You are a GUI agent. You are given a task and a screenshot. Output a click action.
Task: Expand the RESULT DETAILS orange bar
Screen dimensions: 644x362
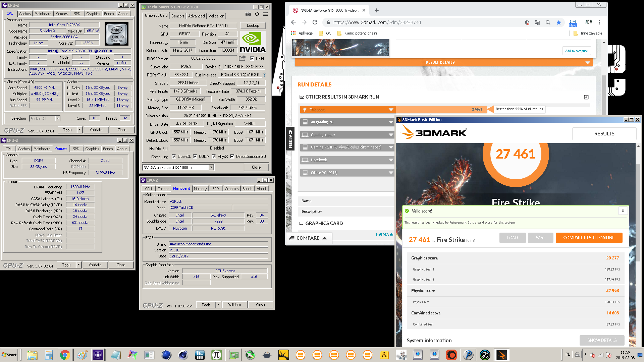[x=443, y=62]
